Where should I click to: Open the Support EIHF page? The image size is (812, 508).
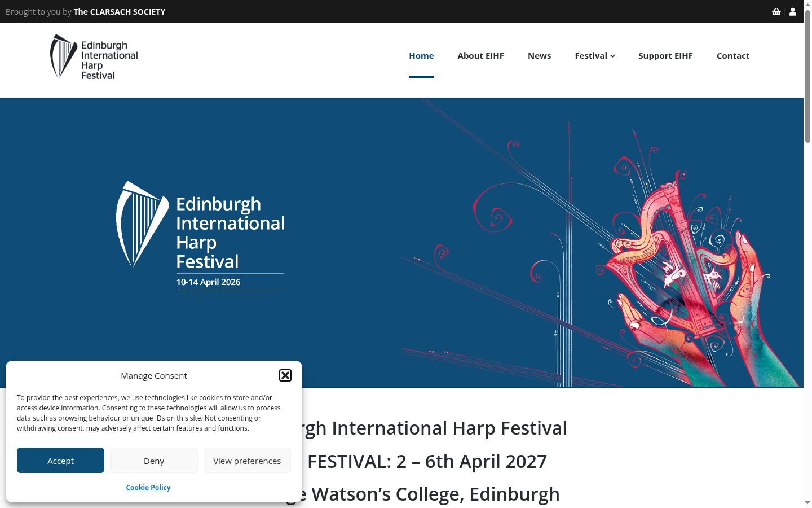click(x=665, y=55)
